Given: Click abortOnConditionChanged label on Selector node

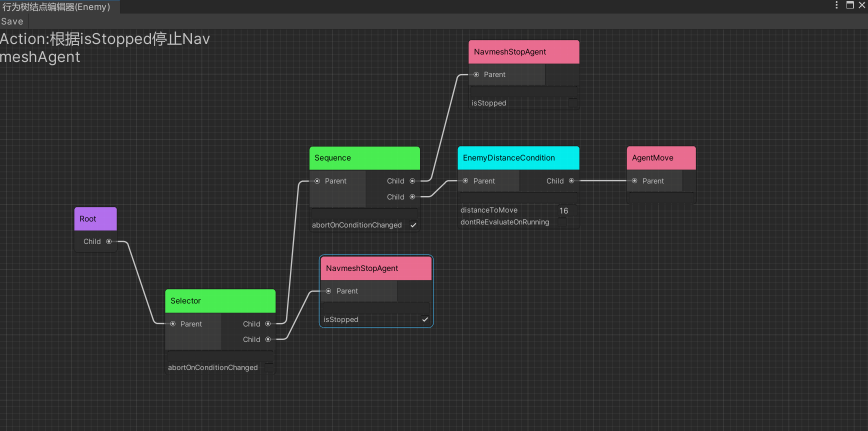Looking at the screenshot, I should pyautogui.click(x=213, y=367).
